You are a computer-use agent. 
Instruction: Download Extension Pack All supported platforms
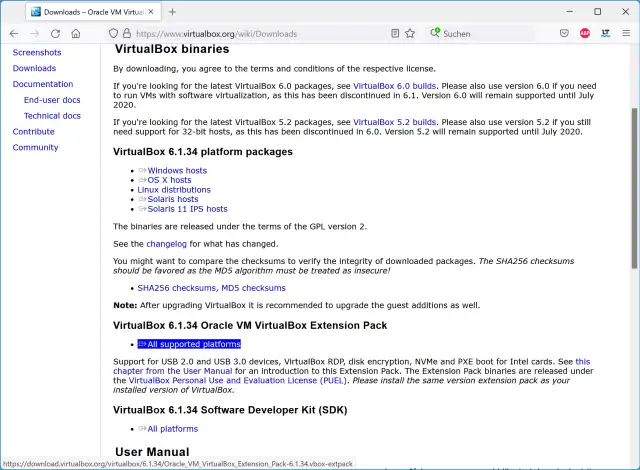coord(189,344)
